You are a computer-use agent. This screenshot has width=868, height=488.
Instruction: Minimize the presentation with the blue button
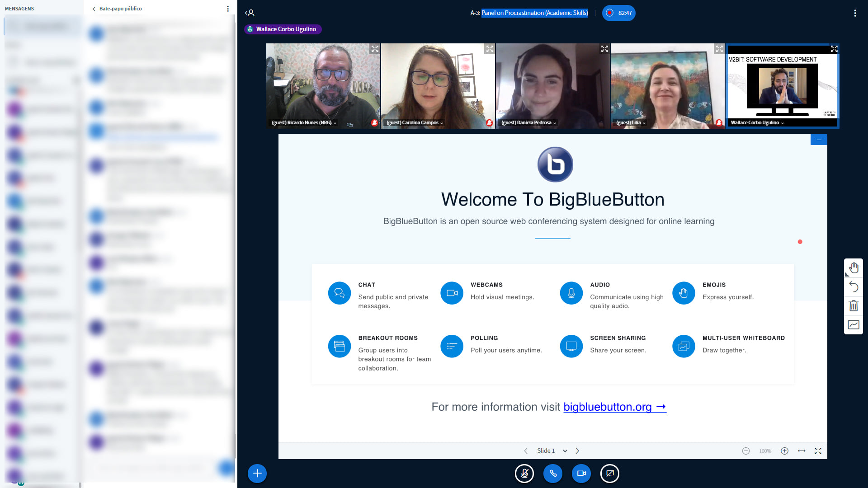(819, 140)
